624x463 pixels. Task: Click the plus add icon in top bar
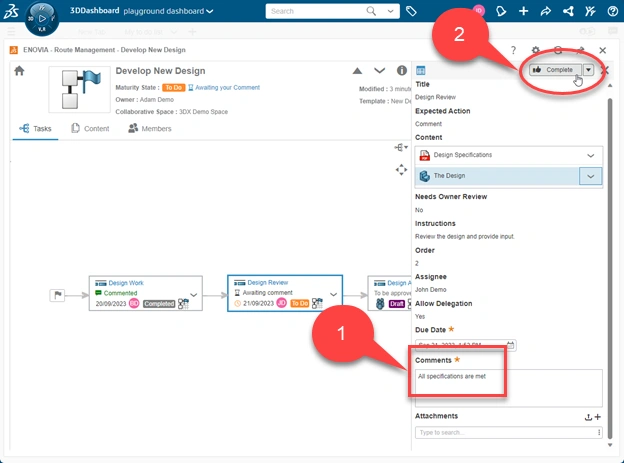point(523,11)
